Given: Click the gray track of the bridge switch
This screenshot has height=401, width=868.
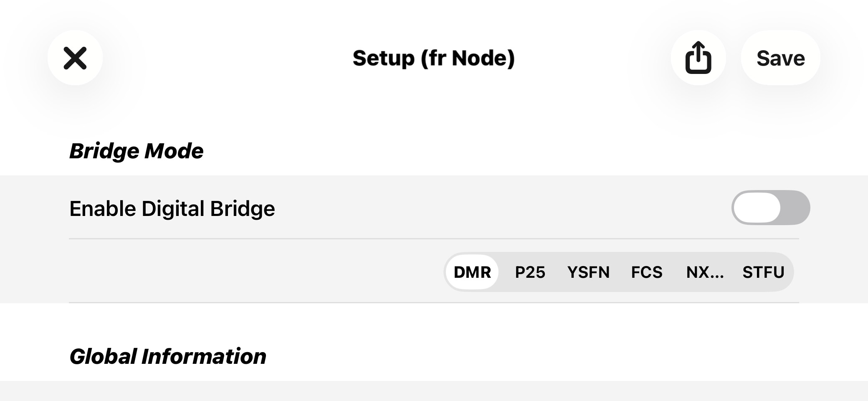Looking at the screenshot, I should coord(795,208).
